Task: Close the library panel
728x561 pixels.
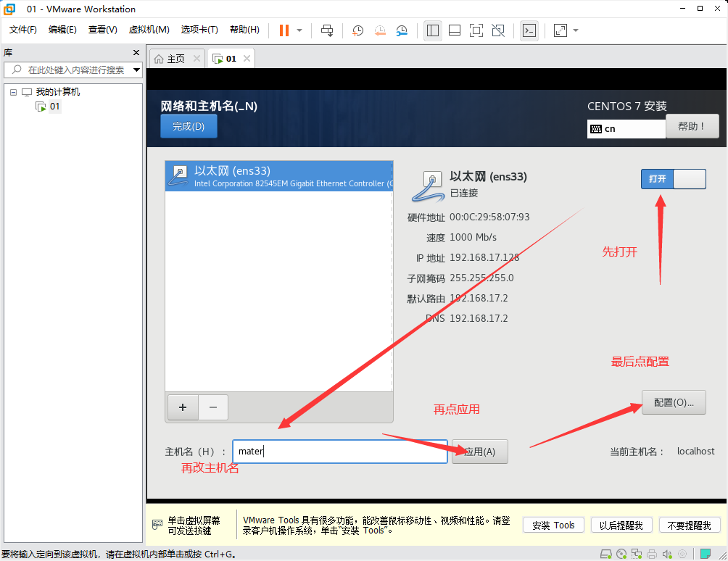Action: coord(136,52)
